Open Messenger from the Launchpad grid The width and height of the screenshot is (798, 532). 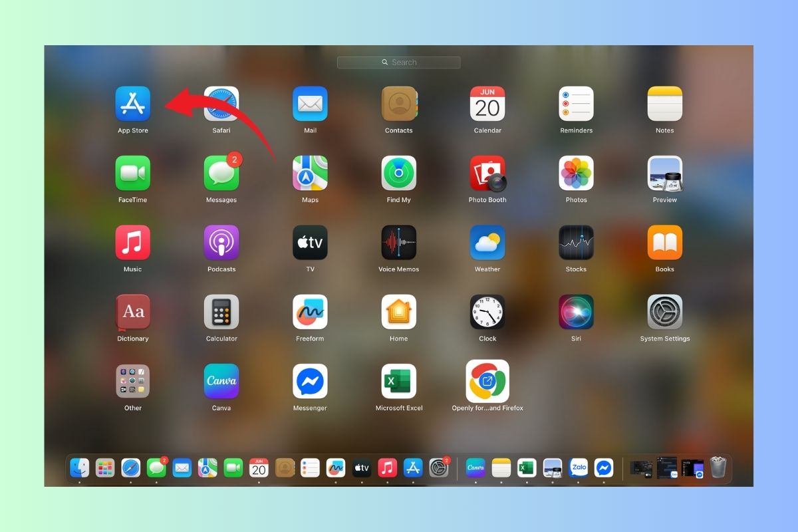coord(310,381)
